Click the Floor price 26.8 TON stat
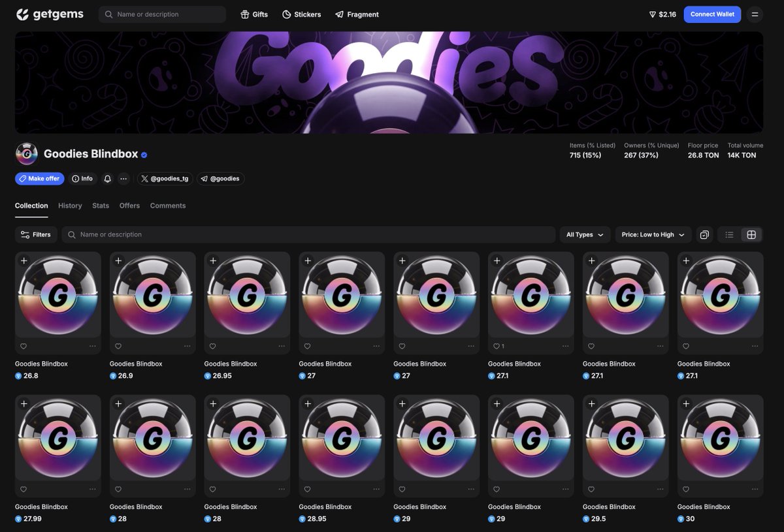 tap(703, 151)
